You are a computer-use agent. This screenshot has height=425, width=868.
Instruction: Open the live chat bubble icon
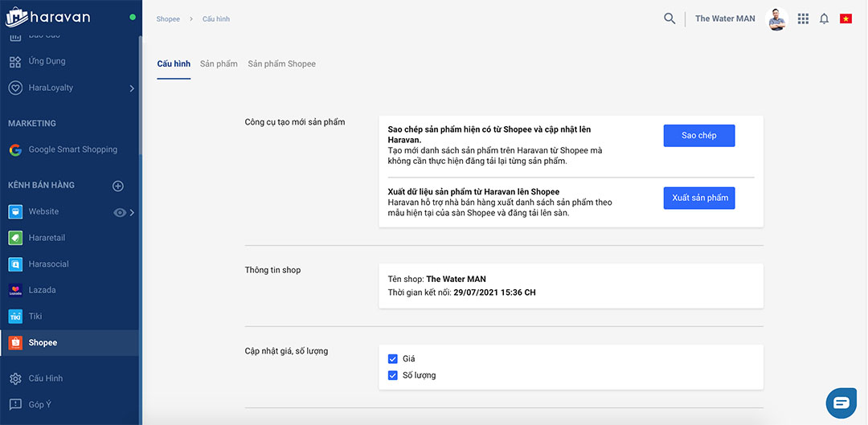point(841,403)
